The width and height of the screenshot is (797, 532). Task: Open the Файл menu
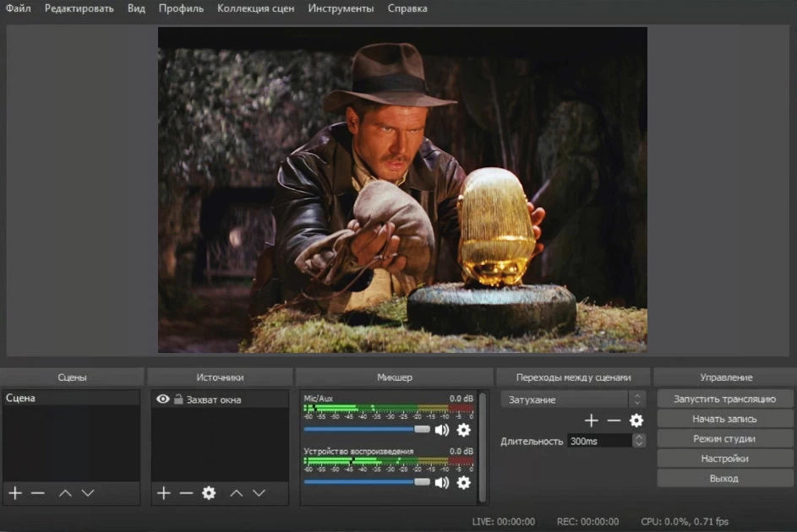(19, 8)
